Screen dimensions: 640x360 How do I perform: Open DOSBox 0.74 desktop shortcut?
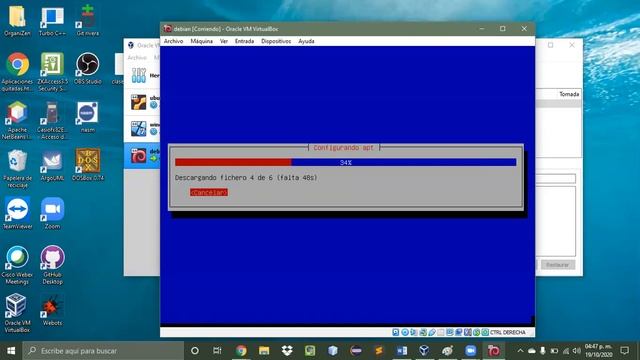(x=87, y=165)
